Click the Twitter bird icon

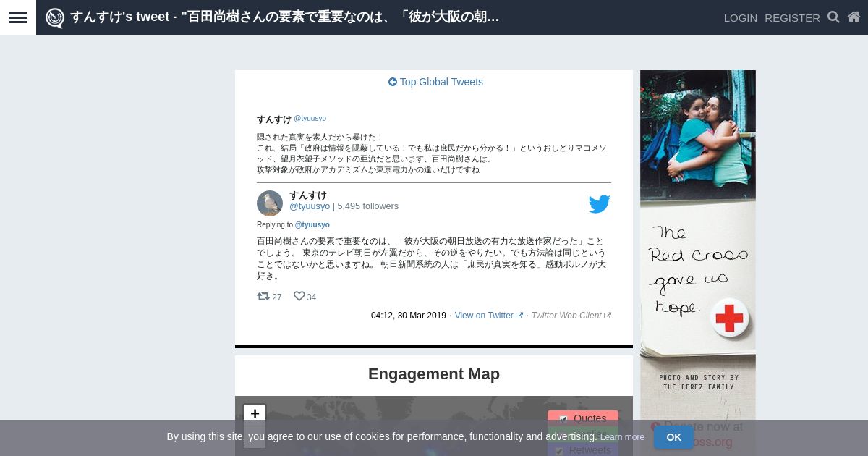600,204
